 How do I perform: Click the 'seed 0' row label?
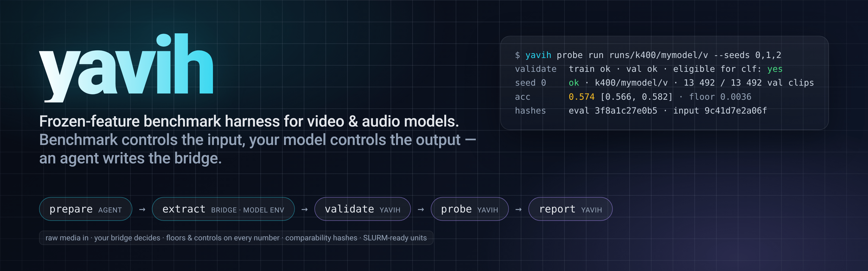(x=530, y=83)
